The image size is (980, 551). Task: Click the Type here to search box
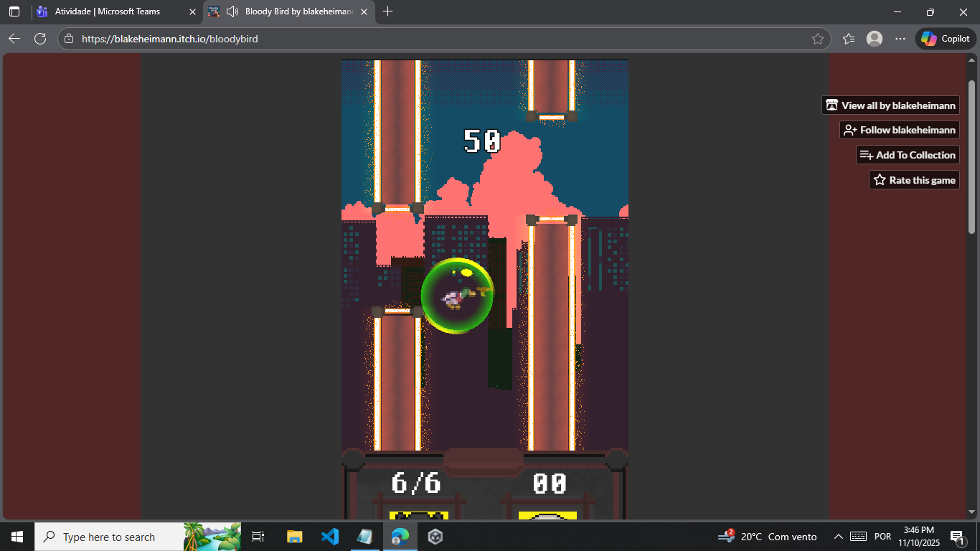click(138, 537)
